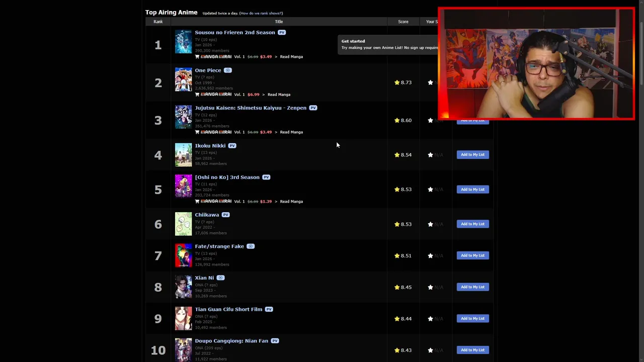The height and width of the screenshot is (362, 644).
Task: Click the white your-score star in the Jujutsu Kaisen row
Action: pos(430,121)
